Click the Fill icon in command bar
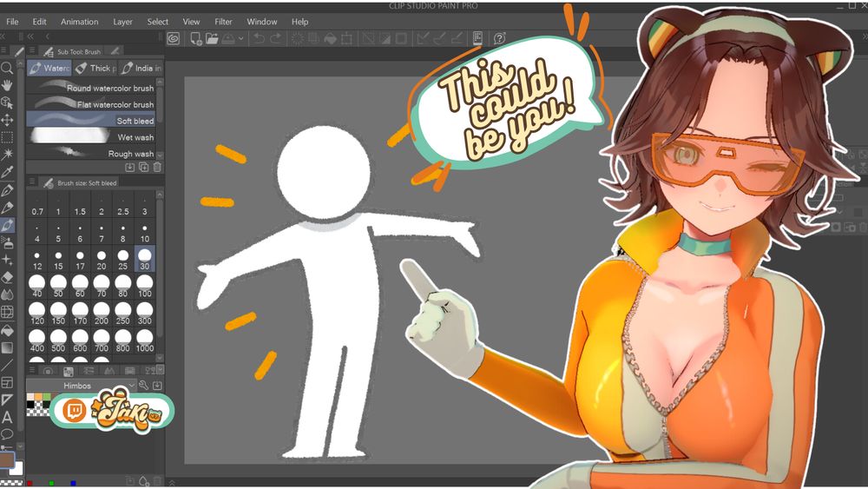The width and height of the screenshot is (868, 489). (x=331, y=38)
